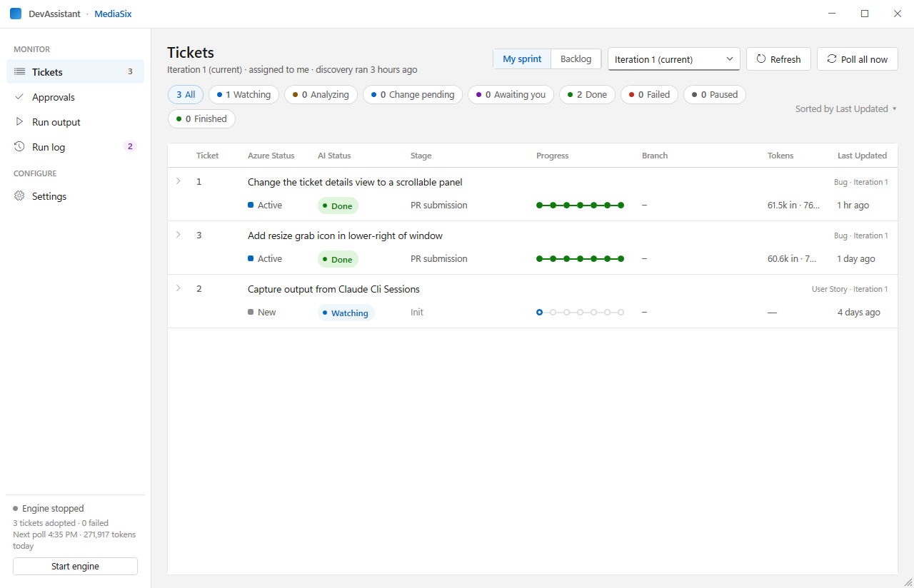Image resolution: width=914 pixels, height=588 pixels.
Task: Click the Ticket column header
Action: (x=208, y=156)
